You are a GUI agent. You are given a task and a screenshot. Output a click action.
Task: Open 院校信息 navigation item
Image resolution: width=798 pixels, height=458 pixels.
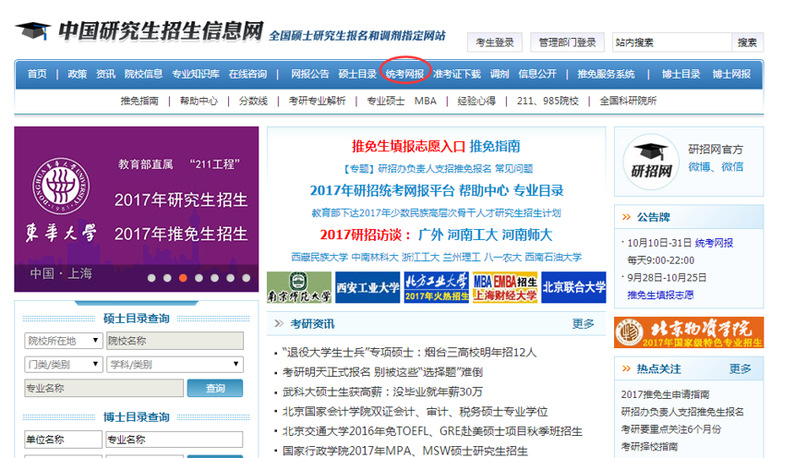tap(144, 74)
